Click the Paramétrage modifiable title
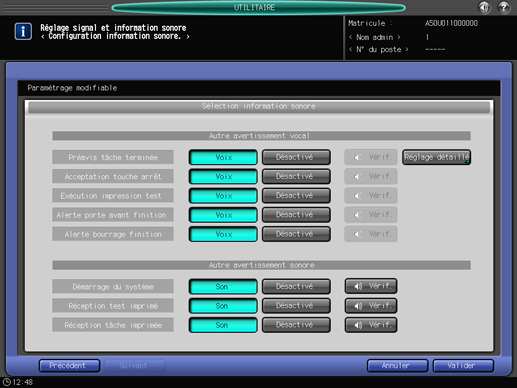The height and width of the screenshot is (388, 517). [x=72, y=88]
